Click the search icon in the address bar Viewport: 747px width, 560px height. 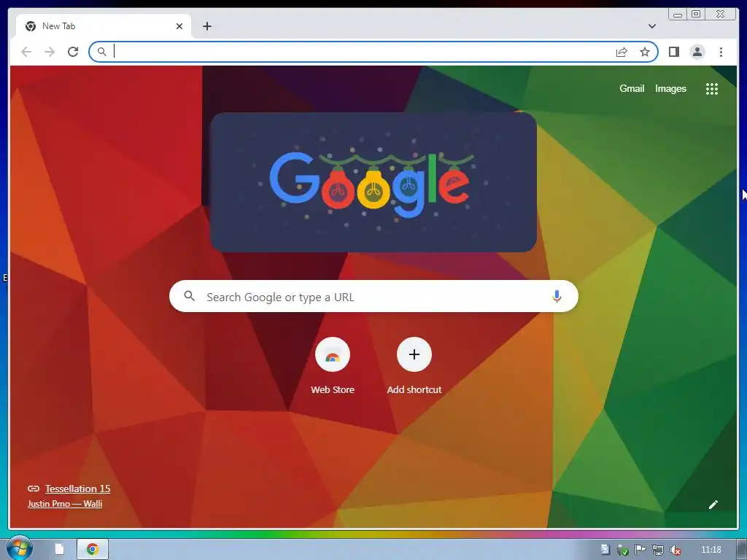coord(102,52)
